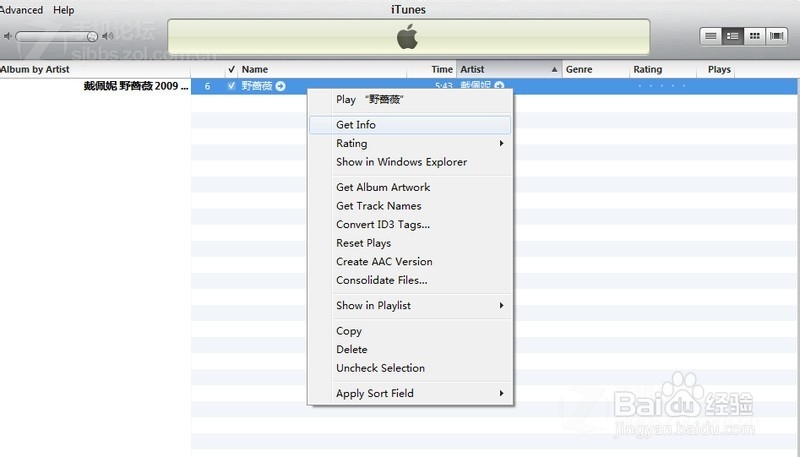Choose Delete from the context menu
Image resolution: width=800 pixels, height=457 pixels.
click(410, 349)
